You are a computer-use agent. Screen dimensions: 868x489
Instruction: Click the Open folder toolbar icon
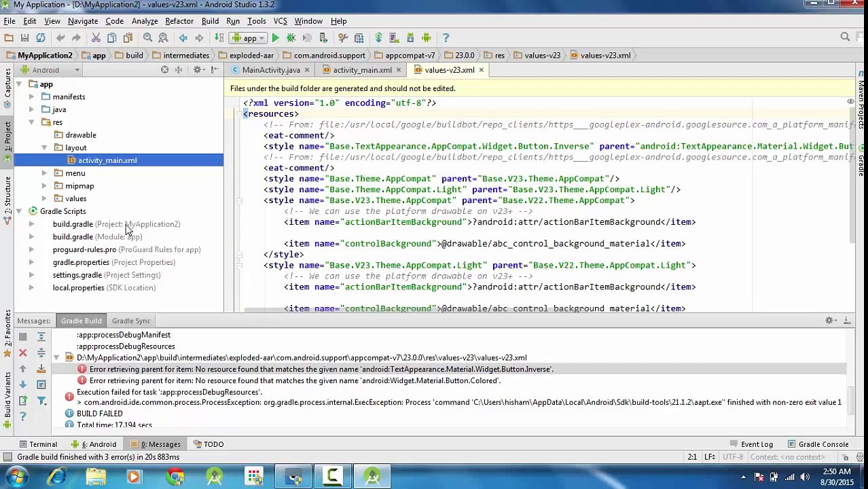(x=9, y=38)
